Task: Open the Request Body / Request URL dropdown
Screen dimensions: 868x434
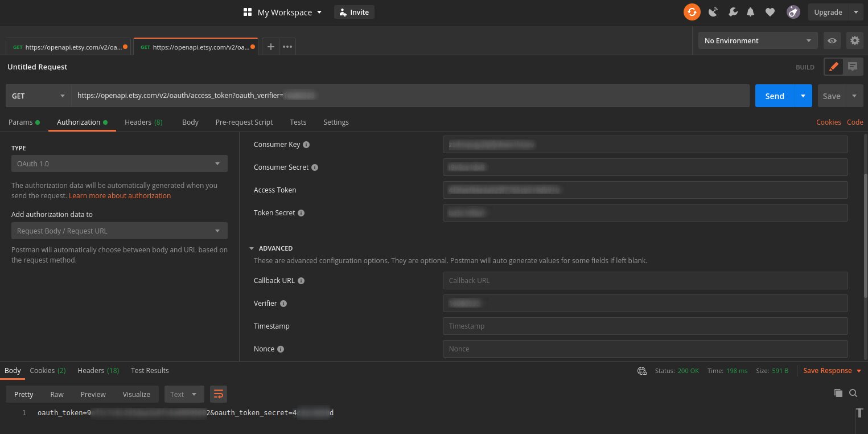Action: coord(119,231)
